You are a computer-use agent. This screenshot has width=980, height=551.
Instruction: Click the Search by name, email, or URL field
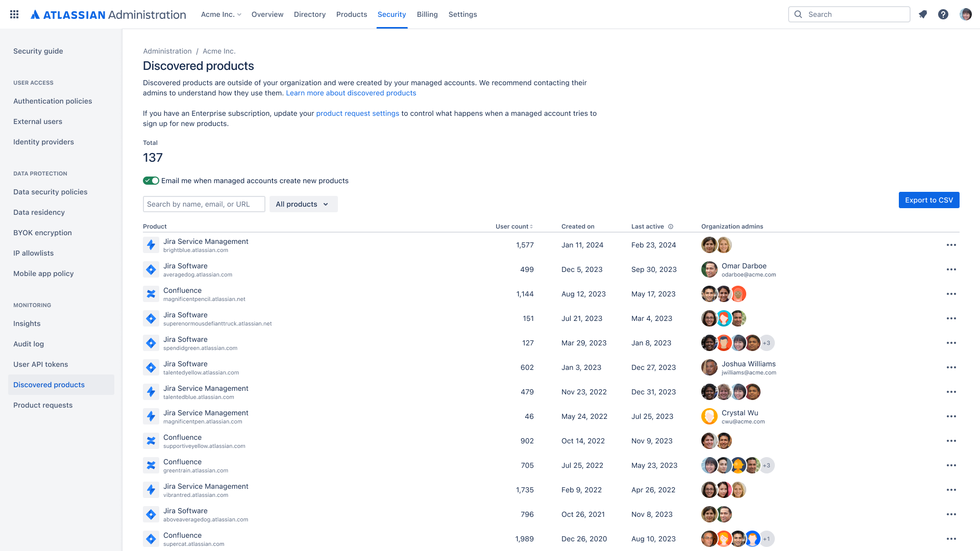[204, 204]
